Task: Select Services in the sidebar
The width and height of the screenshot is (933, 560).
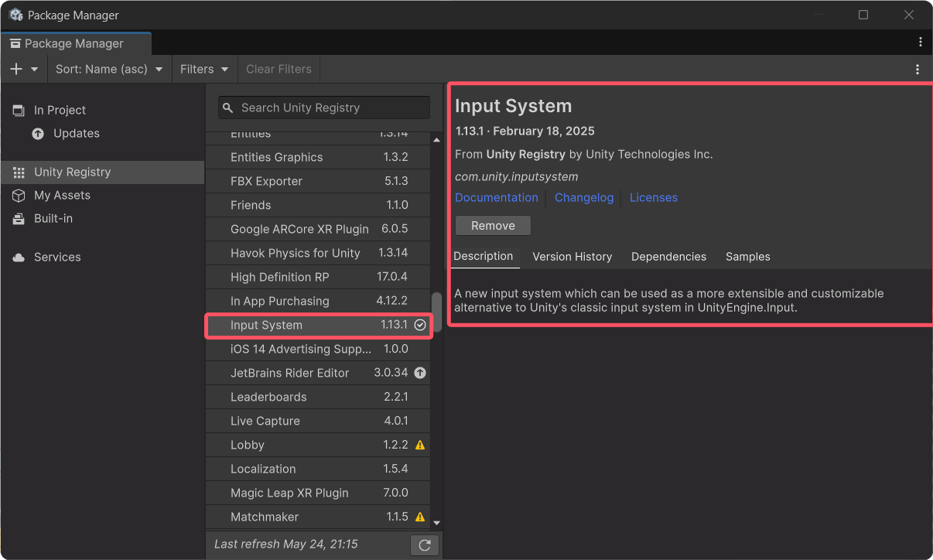Action: 102,257
